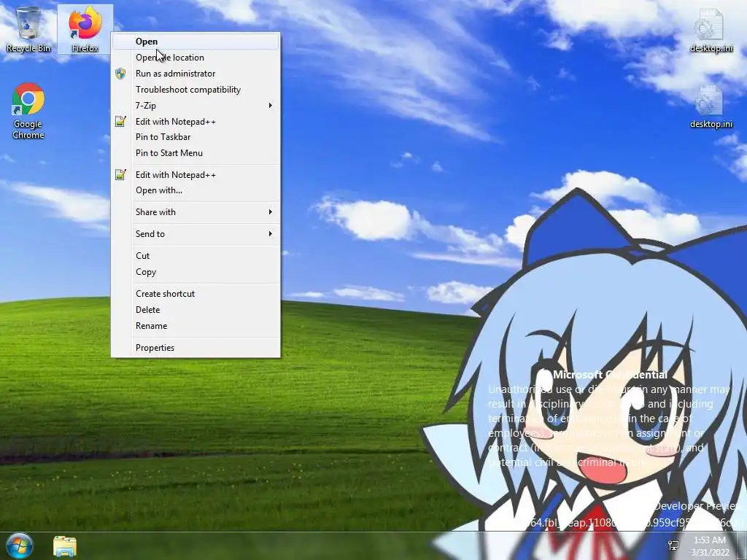Open the Recycle Bin desktop icon
Screen dimensions: 747x560
(28, 28)
